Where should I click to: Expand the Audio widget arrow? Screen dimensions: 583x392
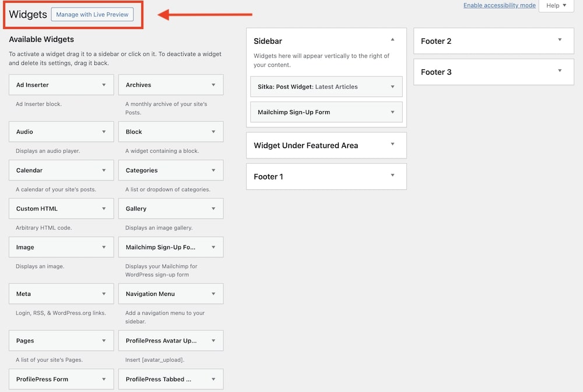pos(104,132)
